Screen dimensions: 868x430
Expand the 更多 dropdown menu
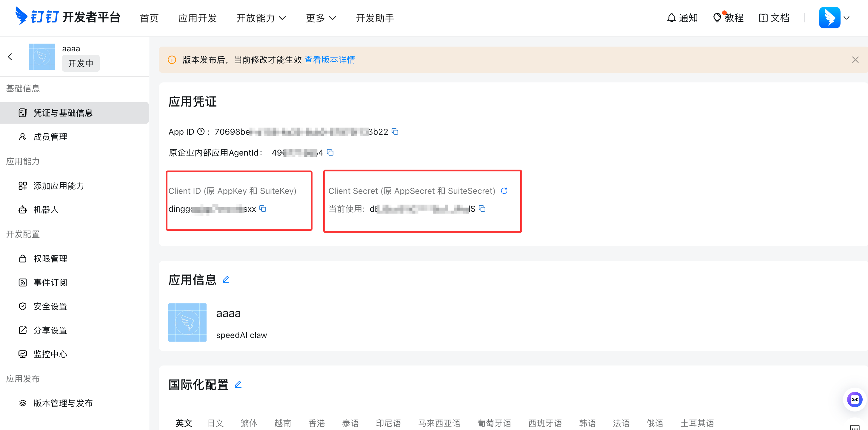[321, 18]
